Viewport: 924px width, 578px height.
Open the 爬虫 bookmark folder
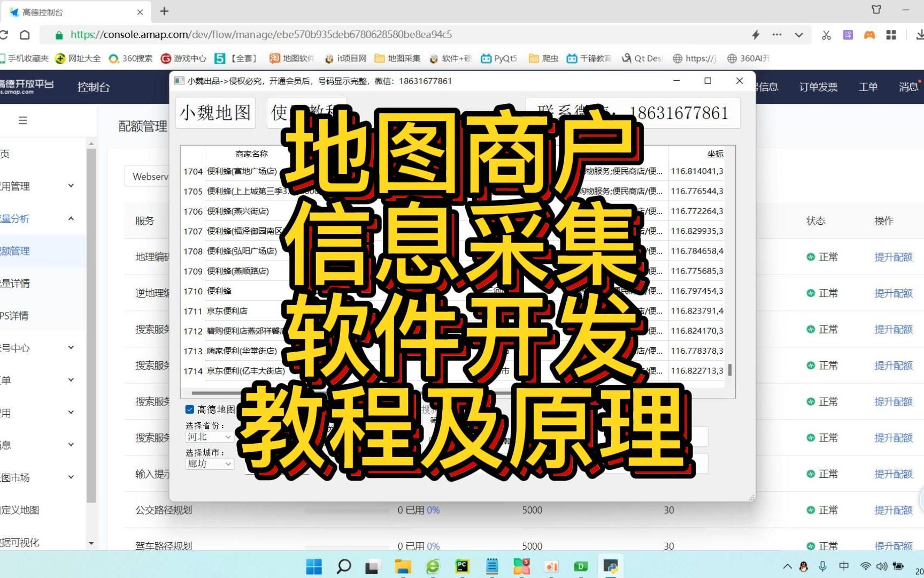point(543,58)
